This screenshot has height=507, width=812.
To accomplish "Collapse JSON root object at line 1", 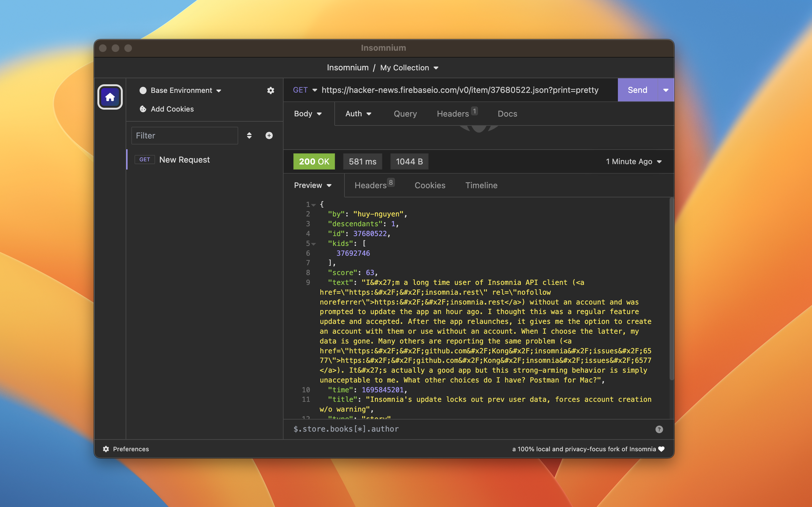I will (x=314, y=205).
